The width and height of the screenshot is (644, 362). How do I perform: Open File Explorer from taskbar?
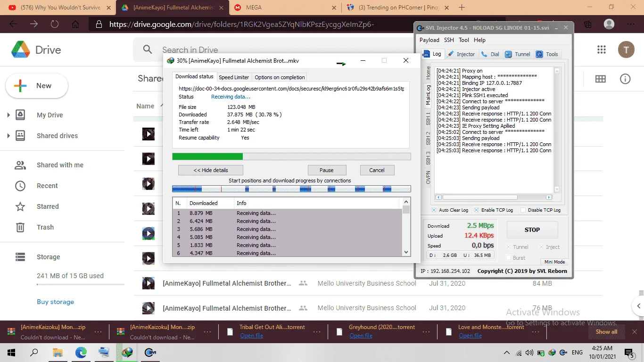(x=58, y=352)
